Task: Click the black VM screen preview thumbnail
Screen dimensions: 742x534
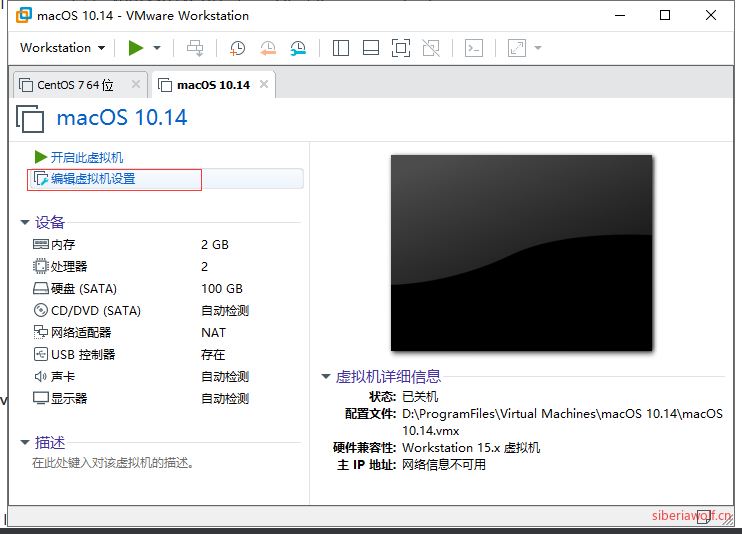Action: click(521, 253)
